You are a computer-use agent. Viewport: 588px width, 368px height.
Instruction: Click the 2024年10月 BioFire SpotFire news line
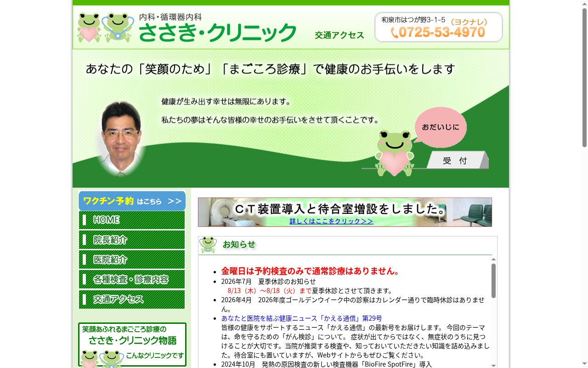tap(327, 364)
